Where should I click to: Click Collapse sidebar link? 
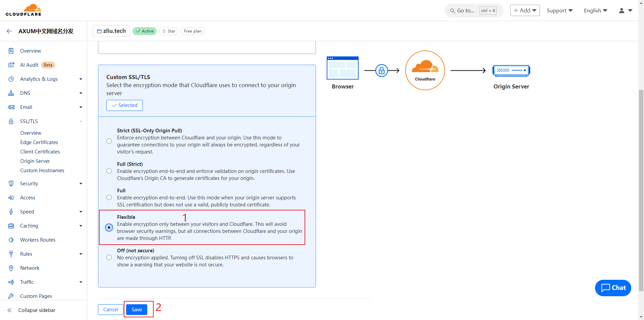coord(37,310)
